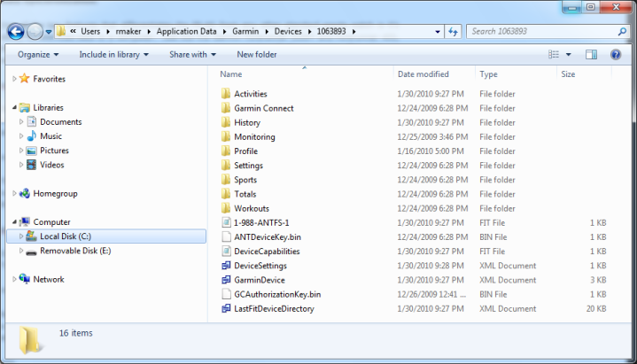Image resolution: width=637 pixels, height=364 pixels.
Task: Select the Activities folder icon
Action: 226,94
